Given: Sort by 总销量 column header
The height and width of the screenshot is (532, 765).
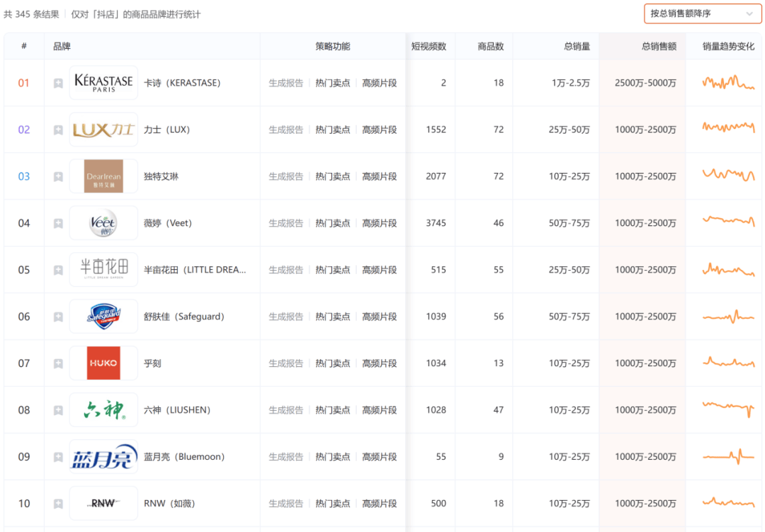Looking at the screenshot, I should pyautogui.click(x=577, y=46).
